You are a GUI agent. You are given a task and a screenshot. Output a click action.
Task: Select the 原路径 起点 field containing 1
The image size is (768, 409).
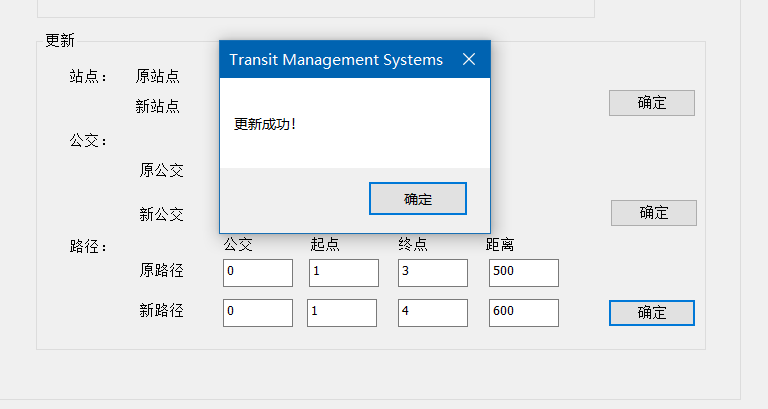(343, 273)
